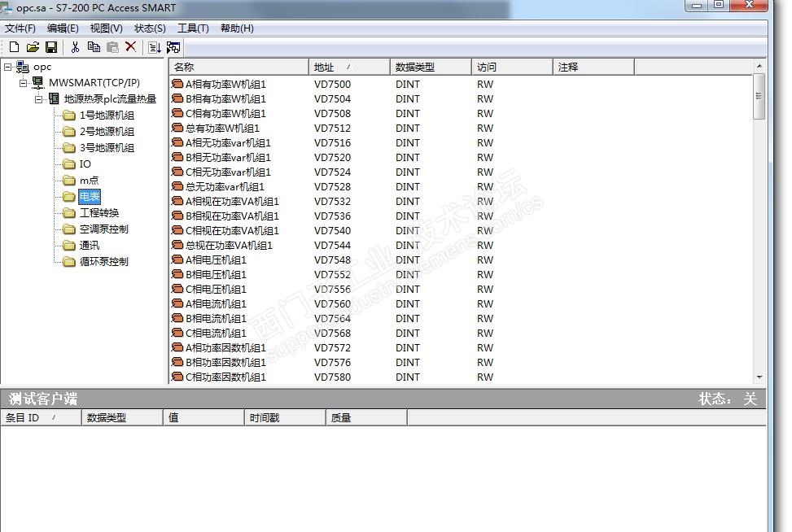
Task: Click the MWSMART(TCP/IP) network icon
Action: (x=38, y=82)
